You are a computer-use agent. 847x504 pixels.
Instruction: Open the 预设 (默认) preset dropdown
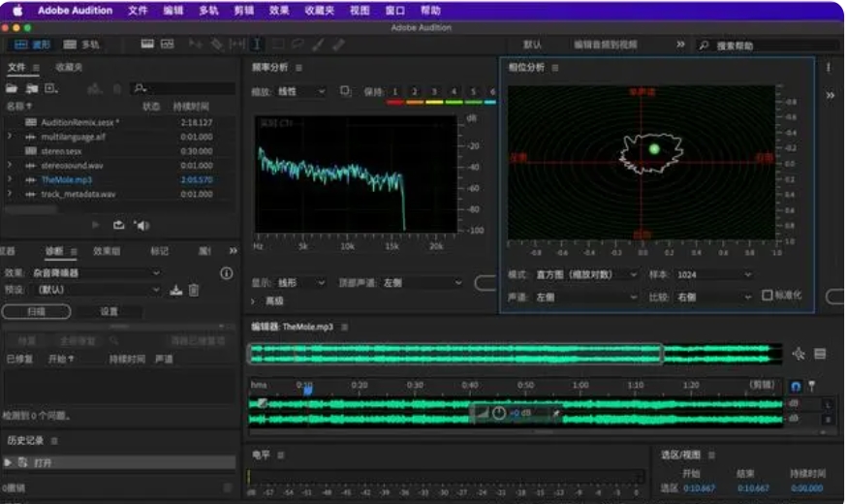[96, 290]
